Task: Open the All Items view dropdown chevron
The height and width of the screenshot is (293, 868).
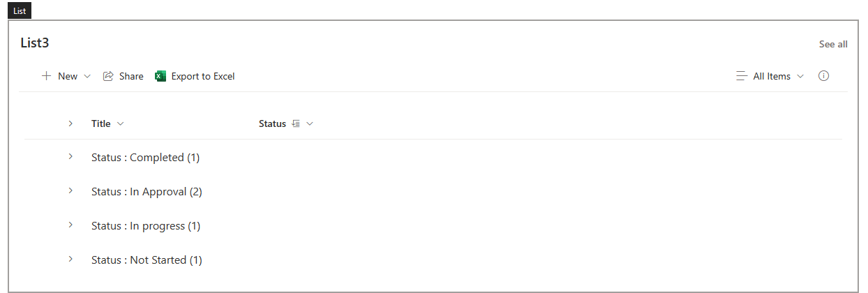Action: [x=800, y=76]
